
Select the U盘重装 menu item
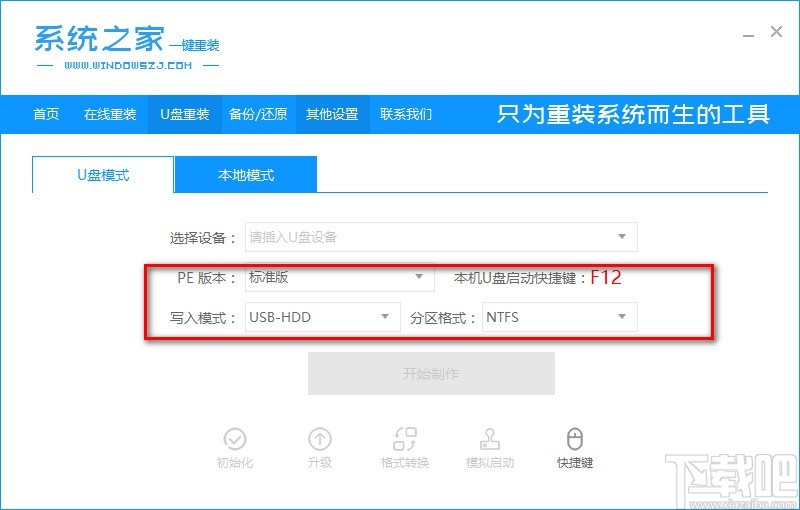point(185,114)
